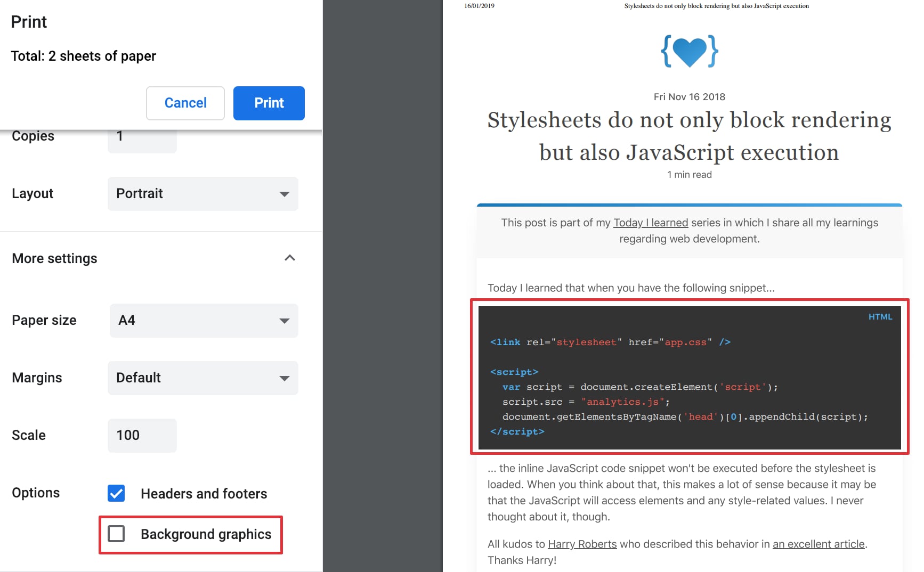
Task: Open the Layout dropdown set to Portrait
Action: [203, 194]
